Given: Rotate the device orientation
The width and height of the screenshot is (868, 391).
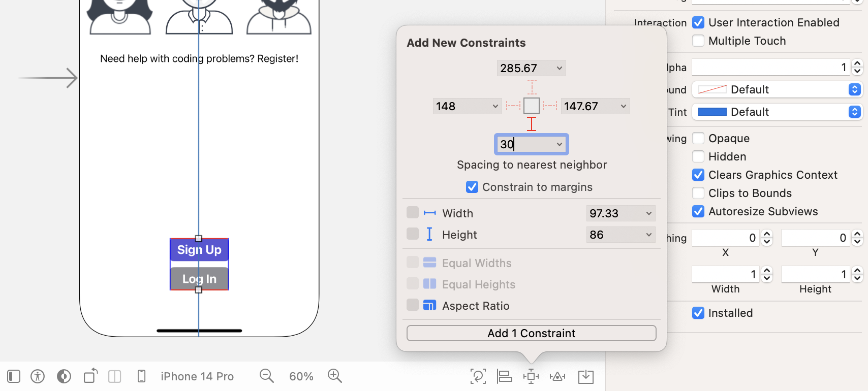Looking at the screenshot, I should pos(91,376).
